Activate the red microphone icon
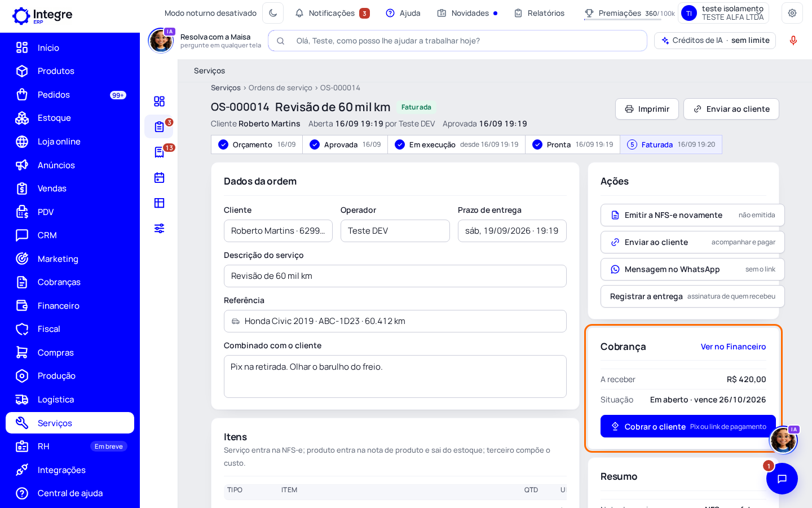Screen dimensions: 812x508 pos(793,41)
